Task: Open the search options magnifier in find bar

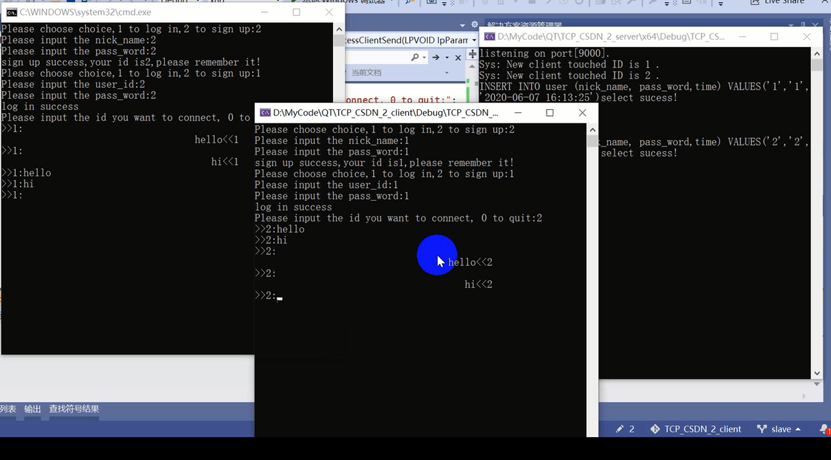Action: tap(415, 57)
